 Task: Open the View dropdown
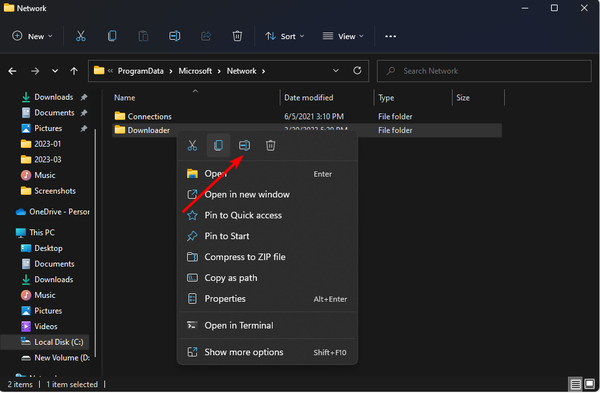pos(343,36)
